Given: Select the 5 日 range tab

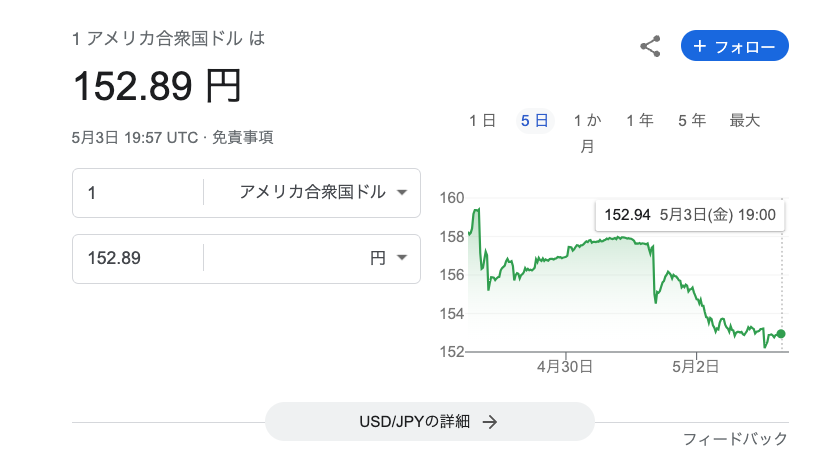Looking at the screenshot, I should [x=534, y=121].
